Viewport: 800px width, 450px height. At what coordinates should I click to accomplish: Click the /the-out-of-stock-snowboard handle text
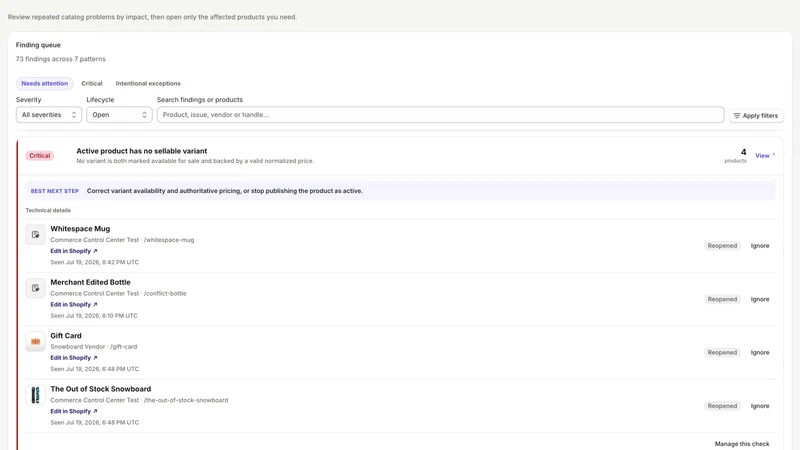[186, 400]
